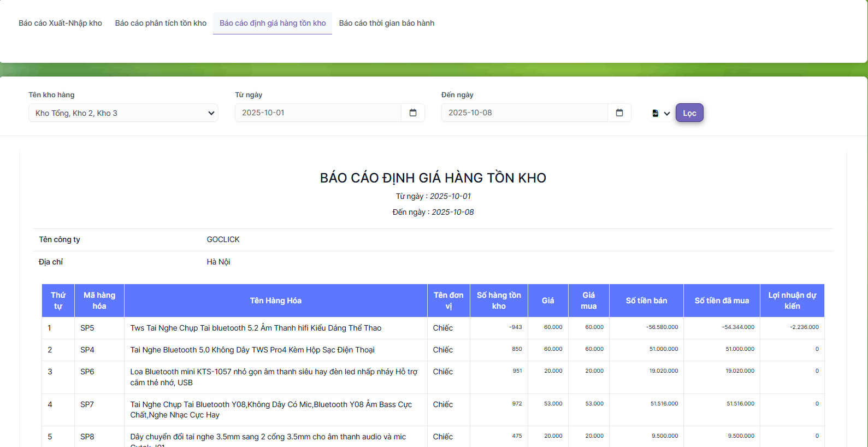Select Báo cáo định giá hàng tồn kho tab
Screen dimensions: 868x447
tap(273, 23)
